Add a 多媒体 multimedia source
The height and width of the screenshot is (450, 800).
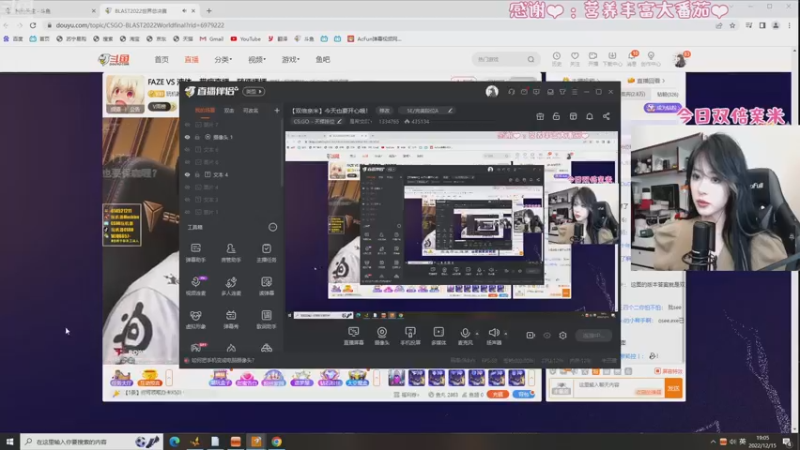coord(438,336)
